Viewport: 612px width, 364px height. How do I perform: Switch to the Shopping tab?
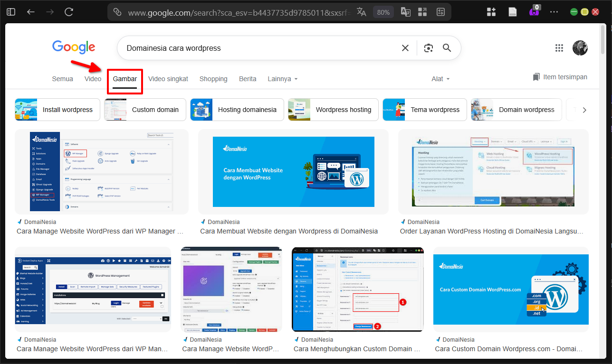click(x=213, y=79)
